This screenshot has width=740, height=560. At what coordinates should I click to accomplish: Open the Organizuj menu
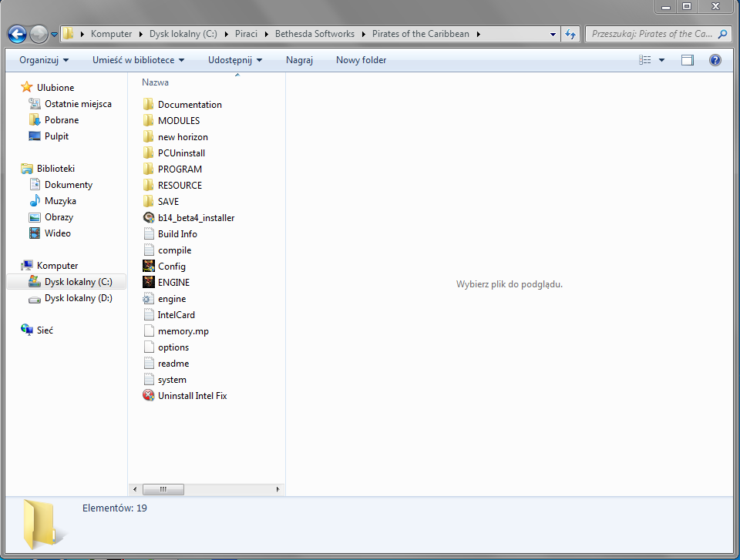44,60
